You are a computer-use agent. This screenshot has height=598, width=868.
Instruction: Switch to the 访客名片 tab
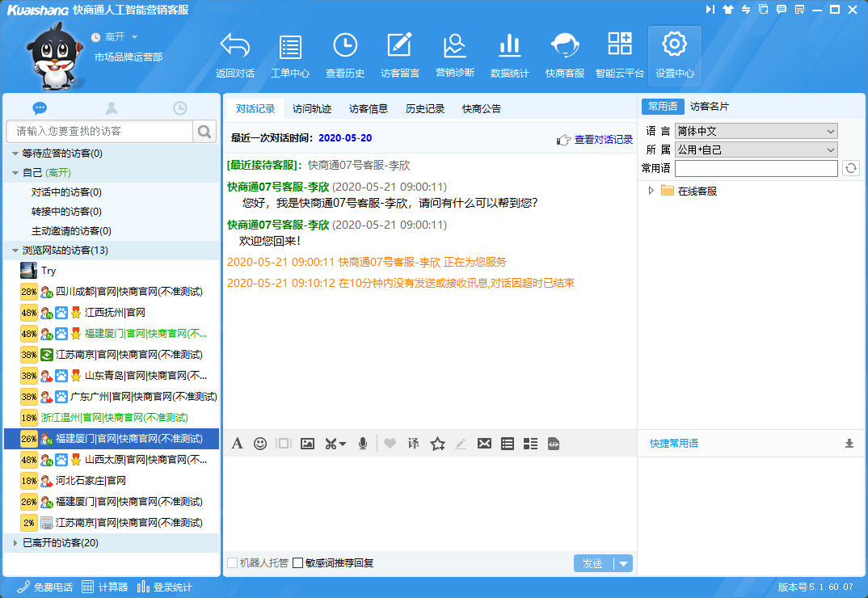[709, 107]
